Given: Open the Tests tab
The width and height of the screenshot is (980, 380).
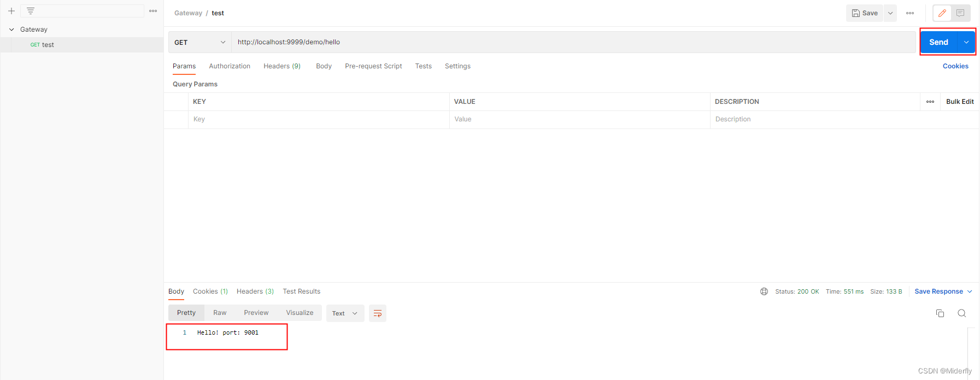Looking at the screenshot, I should [423, 66].
